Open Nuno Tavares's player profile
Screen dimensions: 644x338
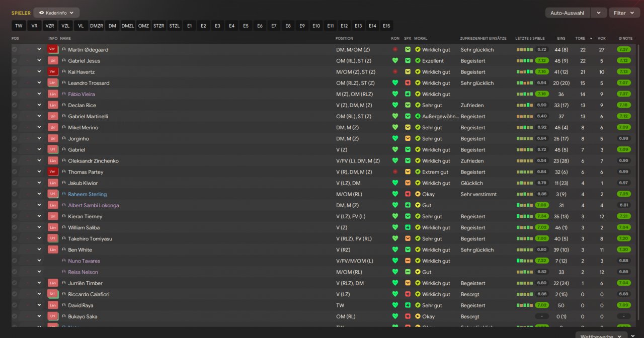(x=84, y=261)
